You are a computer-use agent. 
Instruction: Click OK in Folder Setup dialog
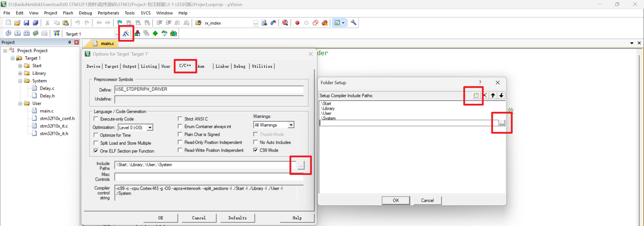(x=396, y=200)
